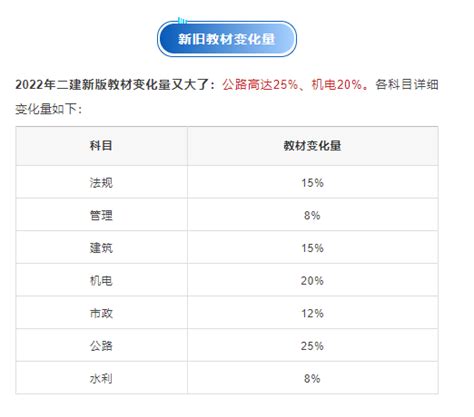The width and height of the screenshot is (474, 417).
Task: Select the 水利 subject cell
Action: 101,378
